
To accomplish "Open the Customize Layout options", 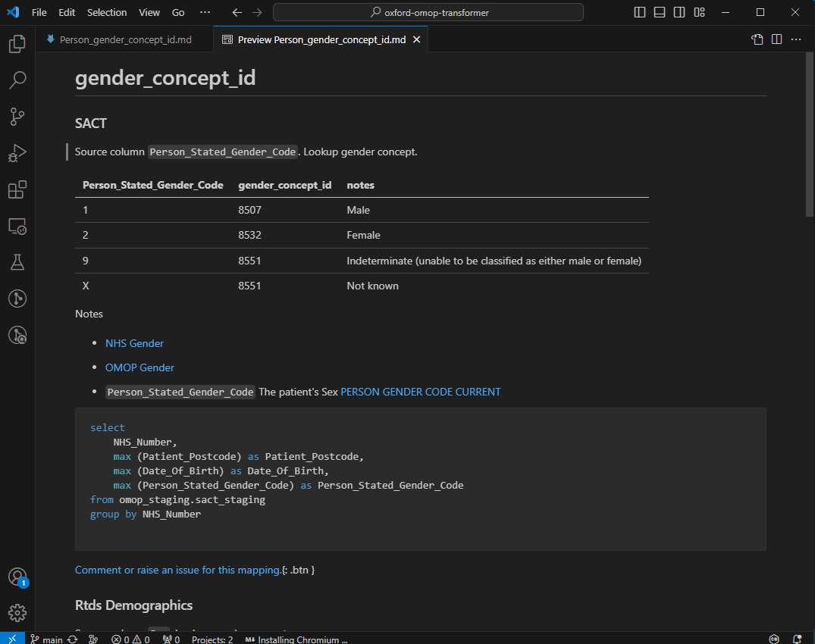I will pyautogui.click(x=699, y=12).
